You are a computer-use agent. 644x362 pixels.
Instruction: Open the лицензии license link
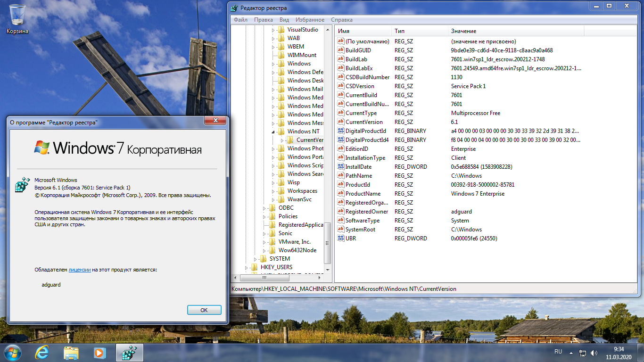[x=80, y=270]
